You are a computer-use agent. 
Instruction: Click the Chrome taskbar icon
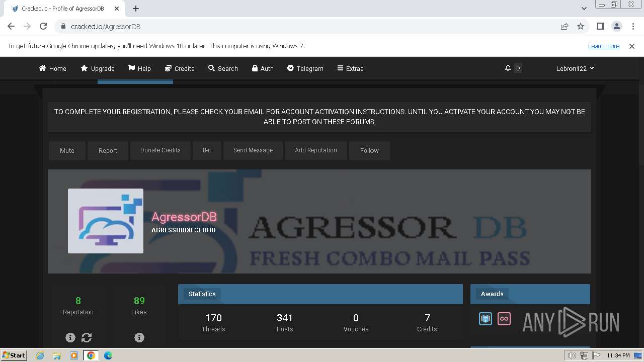(91, 355)
